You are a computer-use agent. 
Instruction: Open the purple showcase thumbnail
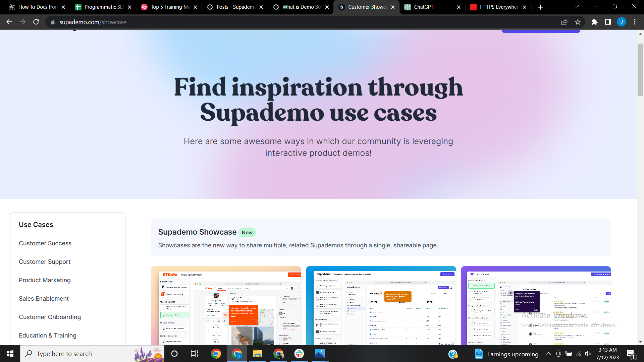coord(536,306)
